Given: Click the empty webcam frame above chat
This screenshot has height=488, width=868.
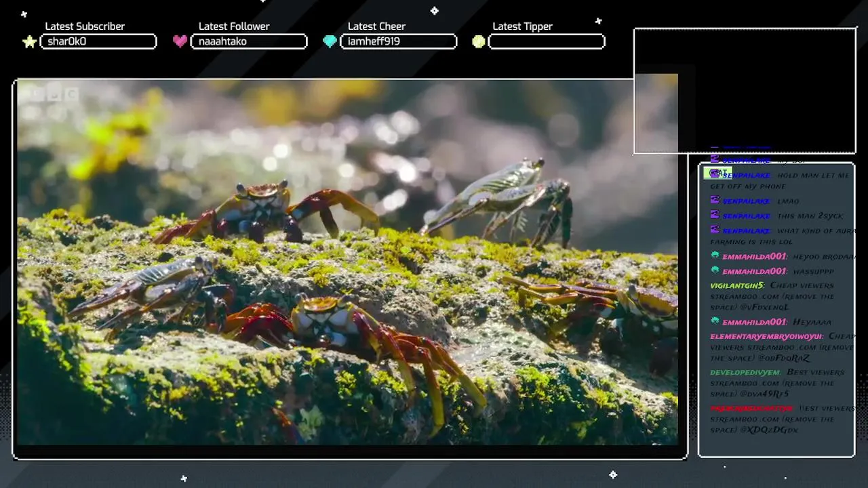Looking at the screenshot, I should point(745,91).
